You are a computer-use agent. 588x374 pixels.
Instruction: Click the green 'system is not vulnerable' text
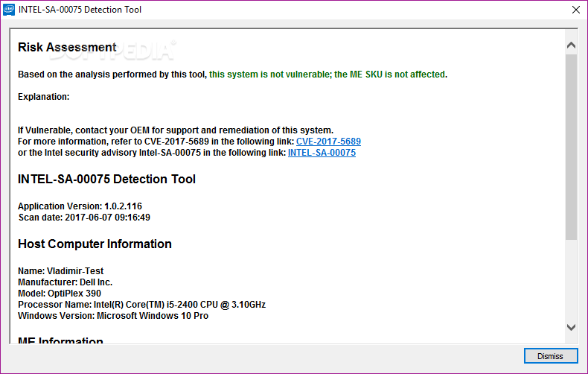[x=327, y=75]
